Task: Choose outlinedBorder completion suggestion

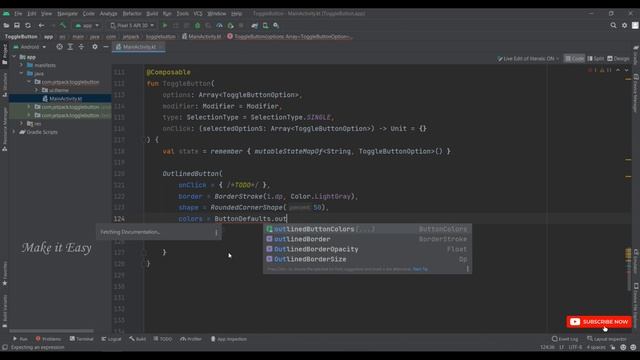Action: coord(367,239)
